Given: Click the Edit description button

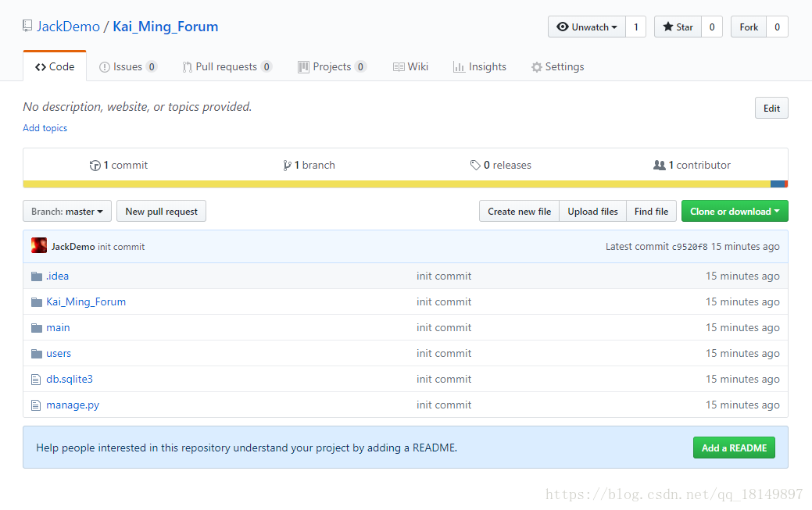Looking at the screenshot, I should coord(771,109).
